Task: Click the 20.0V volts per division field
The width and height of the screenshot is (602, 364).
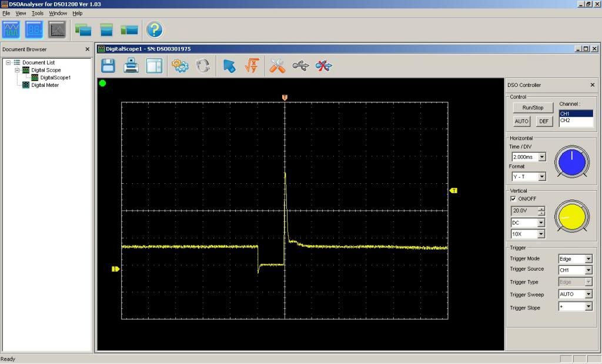Action: (524, 211)
